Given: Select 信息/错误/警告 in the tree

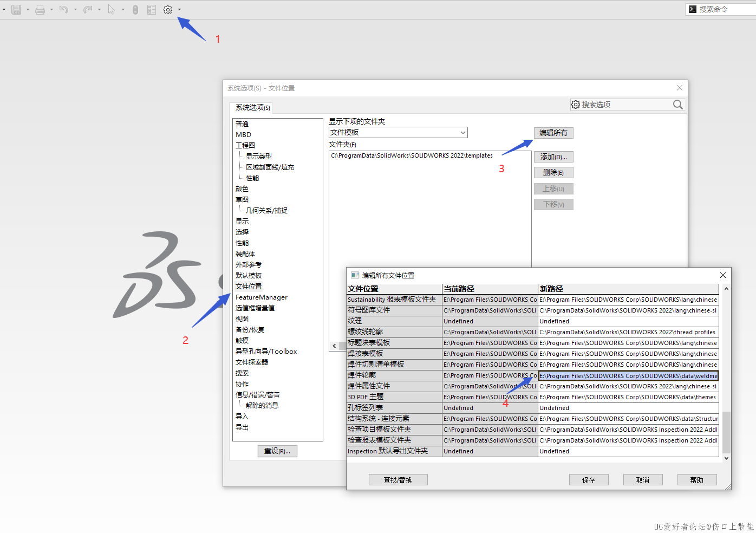Looking at the screenshot, I should pyautogui.click(x=258, y=395).
